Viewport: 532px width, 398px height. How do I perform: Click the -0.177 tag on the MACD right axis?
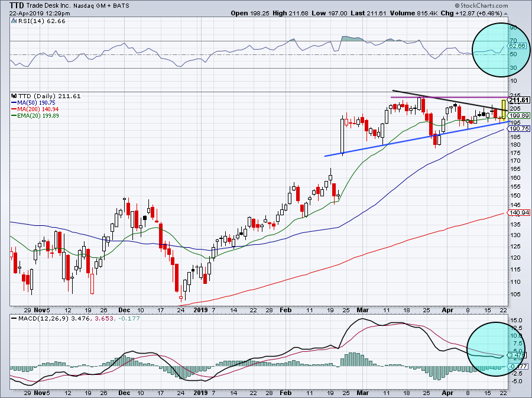519,367
